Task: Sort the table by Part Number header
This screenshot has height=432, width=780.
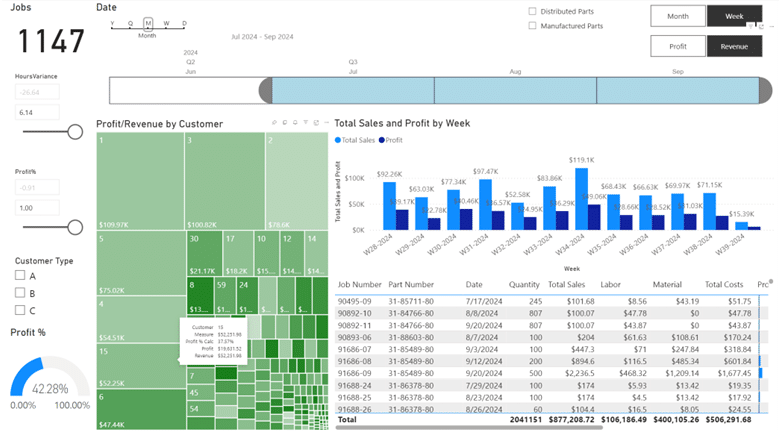Action: tap(411, 285)
